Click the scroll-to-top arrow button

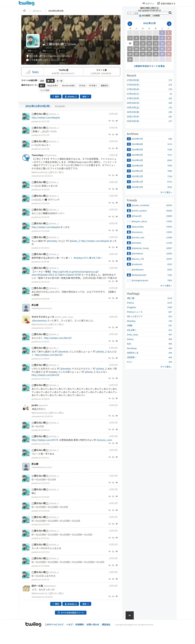pos(130,615)
